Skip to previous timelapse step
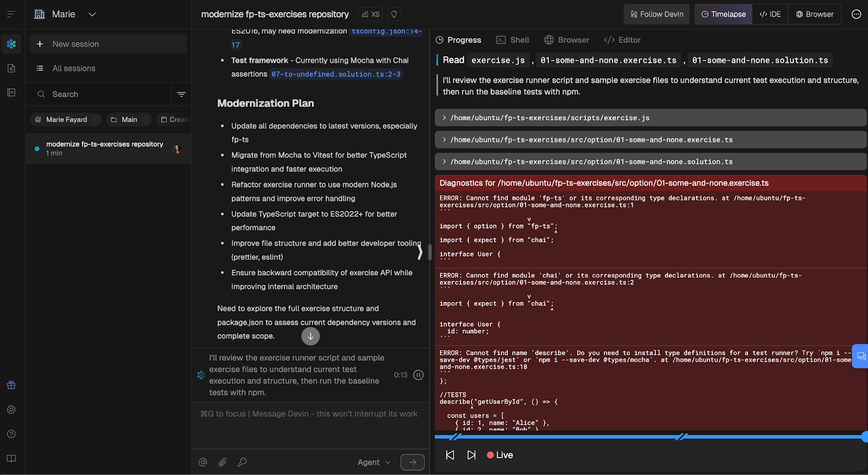868x475 pixels. [450, 455]
